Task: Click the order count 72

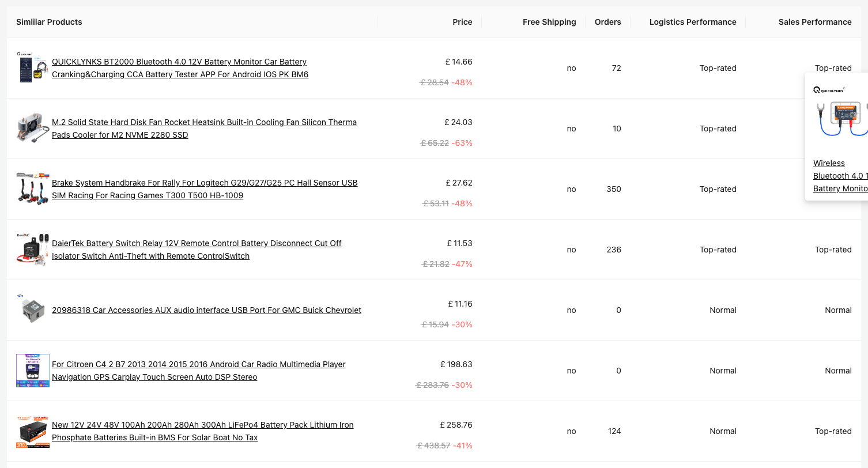Action: 617,68
